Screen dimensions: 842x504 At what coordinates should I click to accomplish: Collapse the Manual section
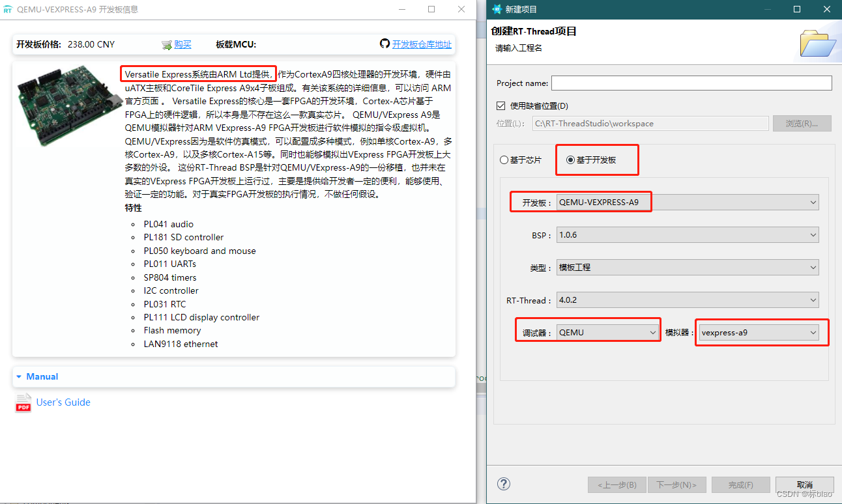pos(19,376)
